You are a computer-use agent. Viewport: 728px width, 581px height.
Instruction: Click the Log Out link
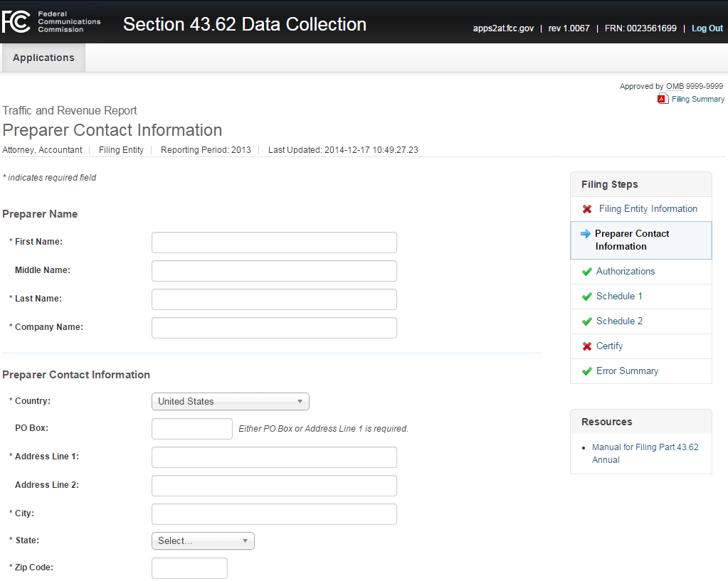coord(707,28)
